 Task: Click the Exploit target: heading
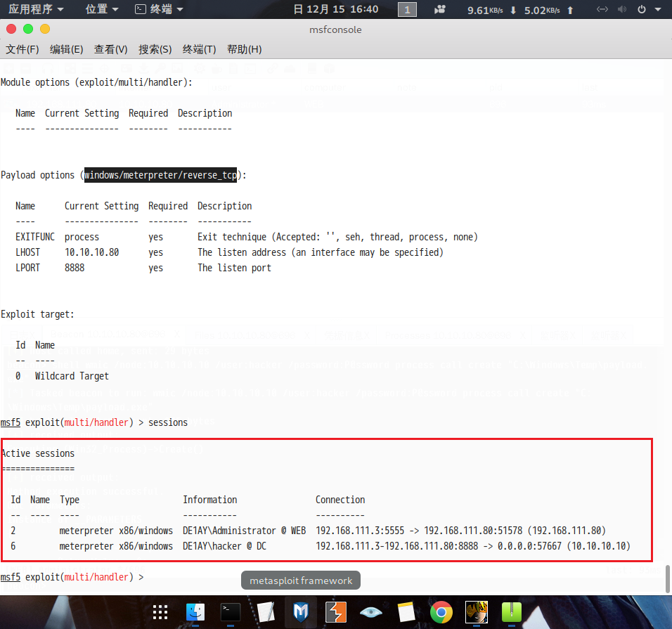coord(38,314)
